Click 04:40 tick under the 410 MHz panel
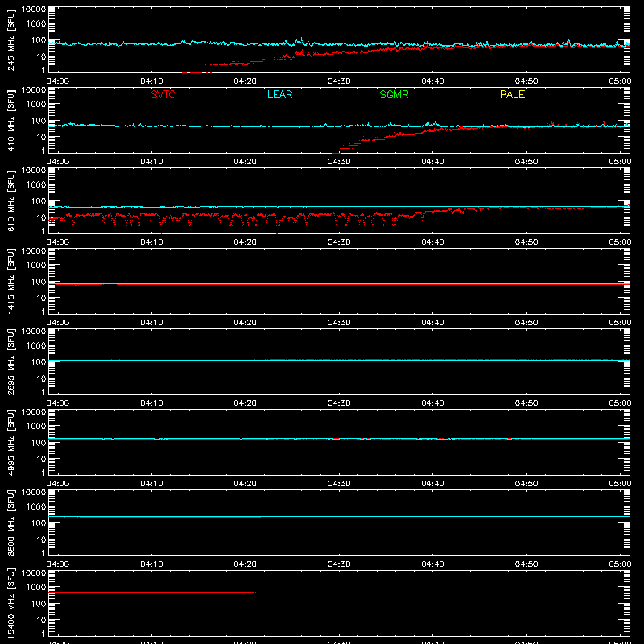 432,162
